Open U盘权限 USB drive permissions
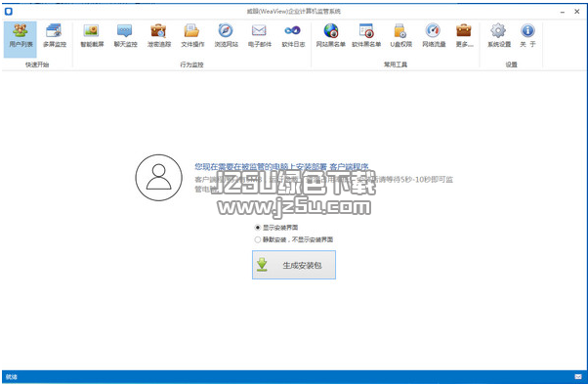The width and height of the screenshot is (588, 385). tap(400, 35)
